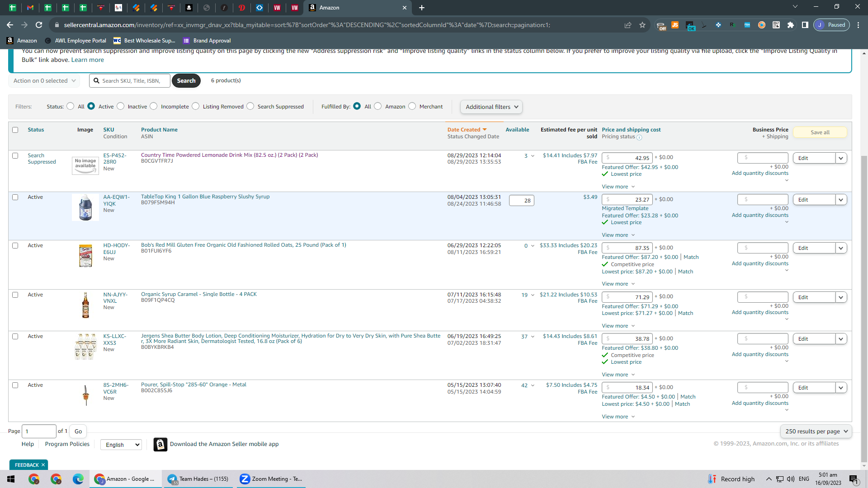Click the available quantity field showing 28
Viewport: 868px width, 488px height.
click(x=521, y=201)
